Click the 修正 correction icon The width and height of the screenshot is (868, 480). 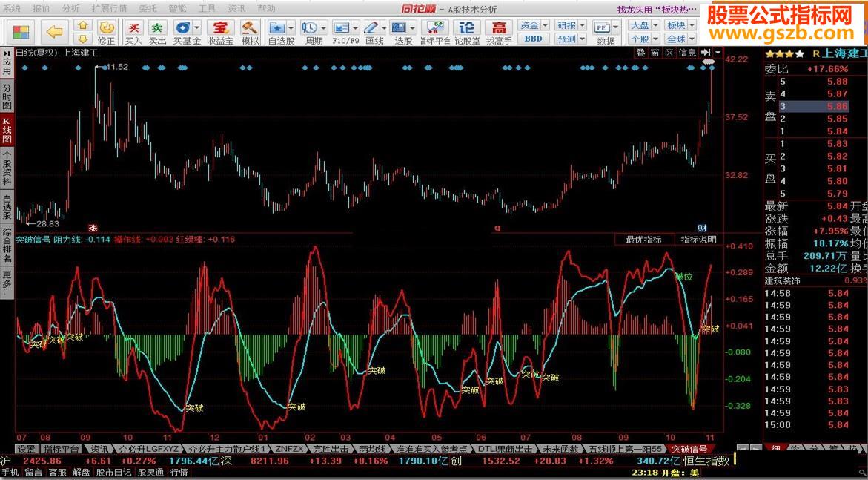[106, 32]
